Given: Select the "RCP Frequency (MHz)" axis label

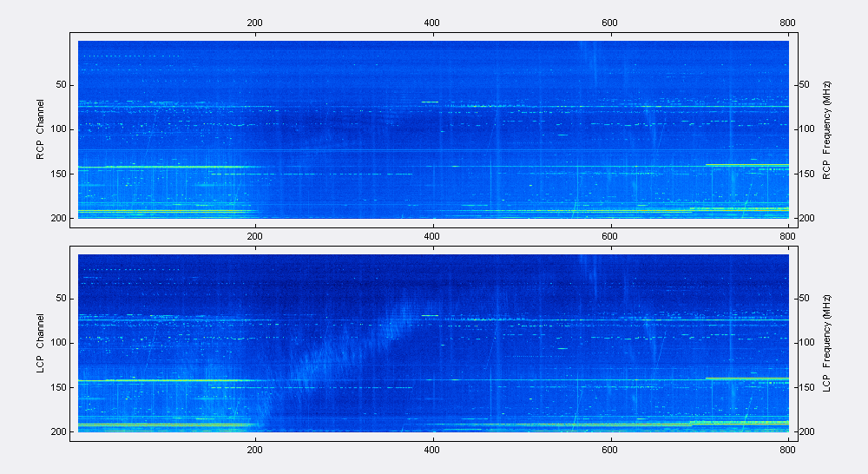Looking at the screenshot, I should 826,130.
